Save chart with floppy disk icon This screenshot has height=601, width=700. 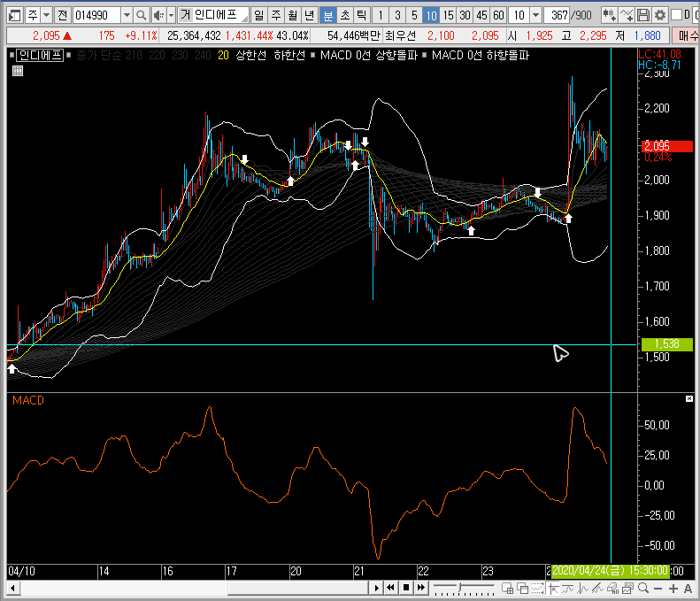(x=643, y=15)
